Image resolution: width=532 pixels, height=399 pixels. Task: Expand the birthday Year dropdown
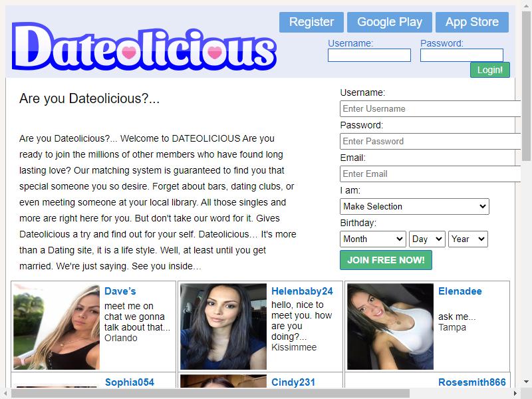468,239
